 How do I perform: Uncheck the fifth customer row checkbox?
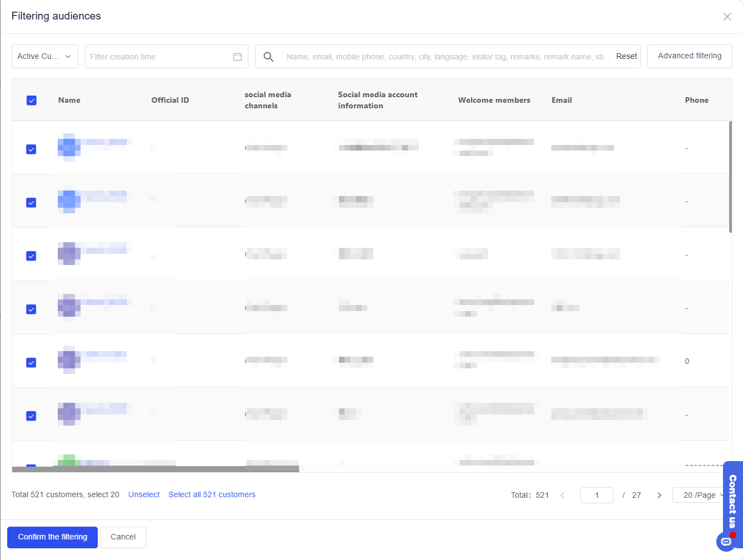pyautogui.click(x=31, y=363)
